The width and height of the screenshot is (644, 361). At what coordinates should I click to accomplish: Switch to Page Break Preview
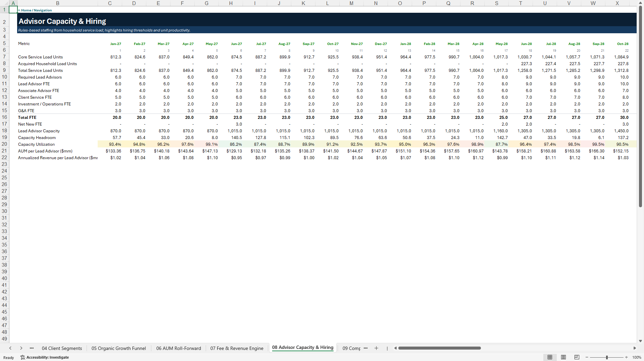click(577, 357)
